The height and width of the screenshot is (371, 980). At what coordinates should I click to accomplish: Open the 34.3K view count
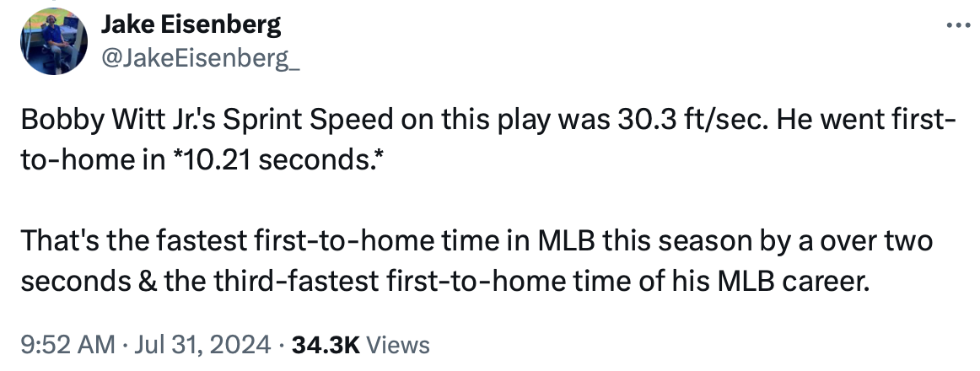pos(326,344)
